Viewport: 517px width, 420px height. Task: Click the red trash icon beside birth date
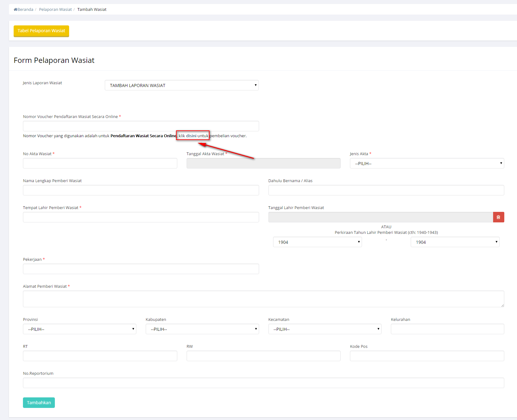pyautogui.click(x=498, y=217)
